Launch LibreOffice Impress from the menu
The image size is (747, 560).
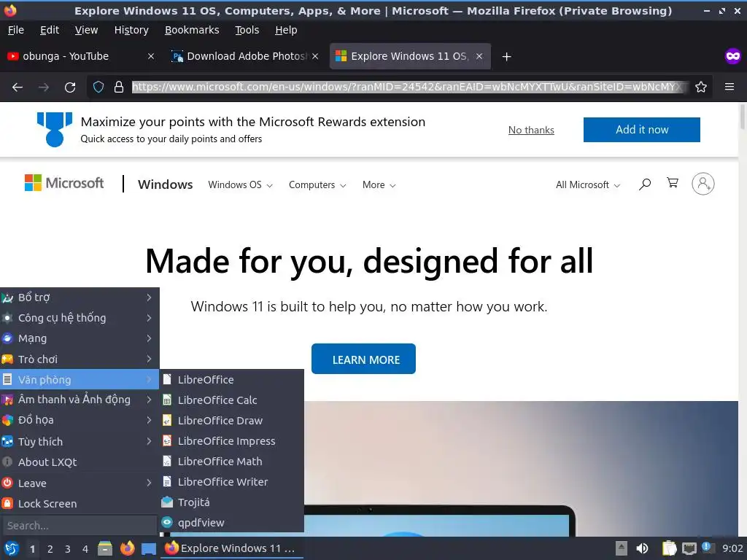pyautogui.click(x=232, y=441)
